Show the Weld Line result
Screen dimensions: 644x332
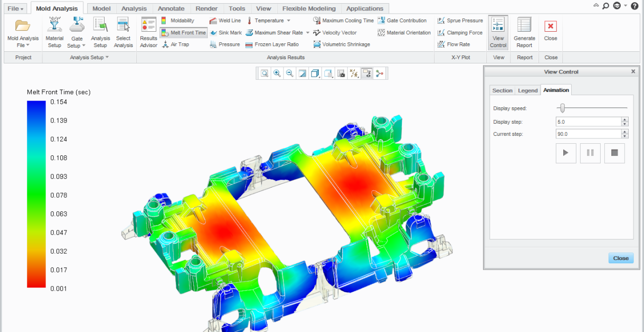[x=225, y=21]
